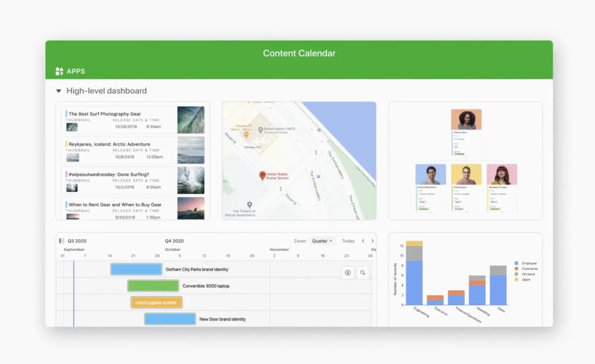This screenshot has height=364, width=595.
Task: Click The Towers at Rincon Apartments marker
Action: (250, 205)
